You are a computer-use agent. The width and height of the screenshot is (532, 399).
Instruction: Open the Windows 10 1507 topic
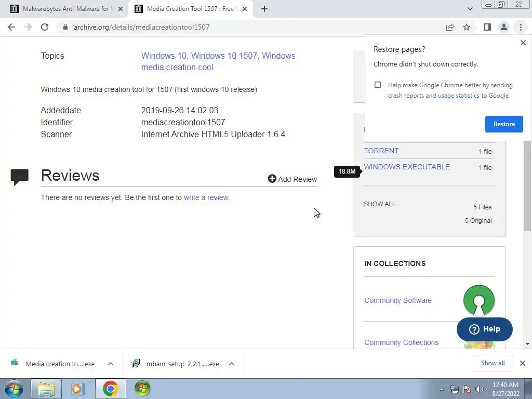tap(224, 56)
